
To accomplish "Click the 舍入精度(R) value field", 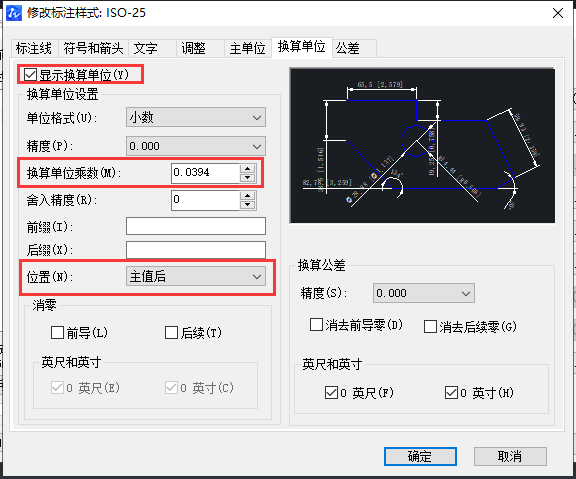I will pos(205,200).
